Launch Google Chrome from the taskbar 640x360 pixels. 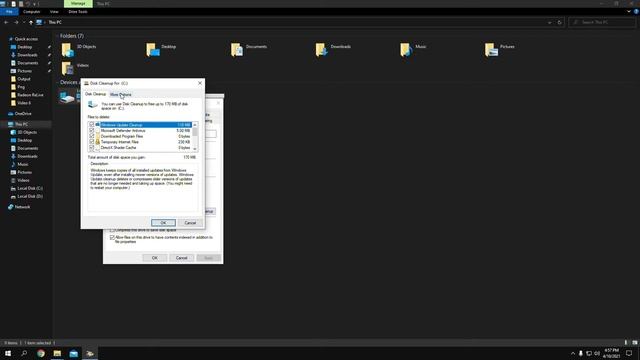click(41, 353)
